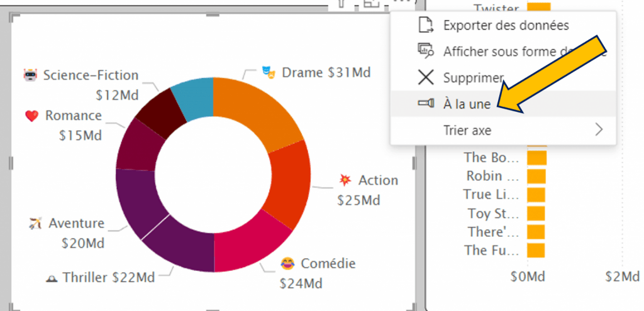The height and width of the screenshot is (311, 644).
Task: Expand the Trier axe chevron arrow
Action: [x=599, y=130]
